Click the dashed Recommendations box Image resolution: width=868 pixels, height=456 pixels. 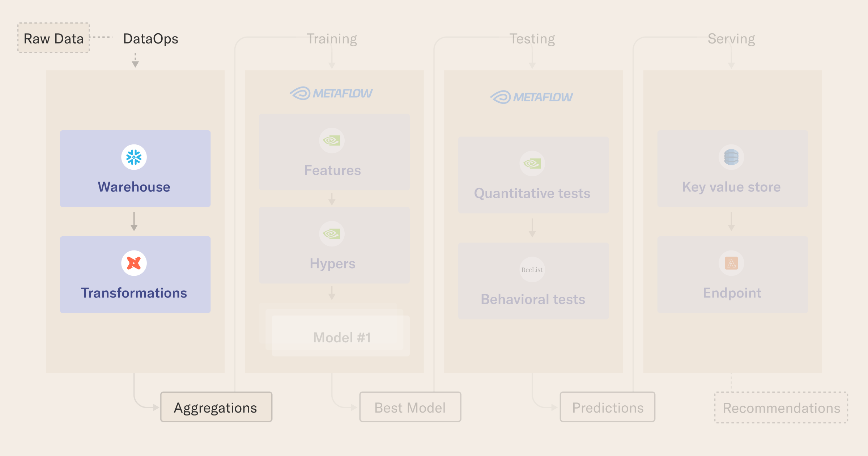[781, 408]
